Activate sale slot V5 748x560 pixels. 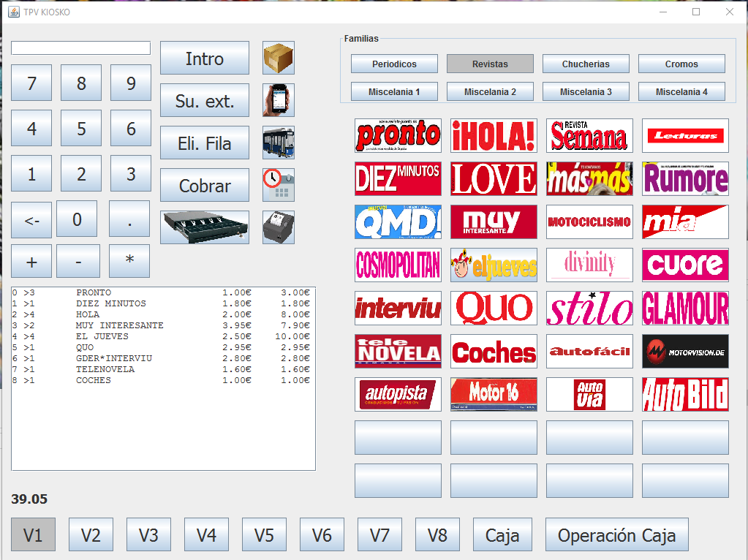click(x=264, y=535)
